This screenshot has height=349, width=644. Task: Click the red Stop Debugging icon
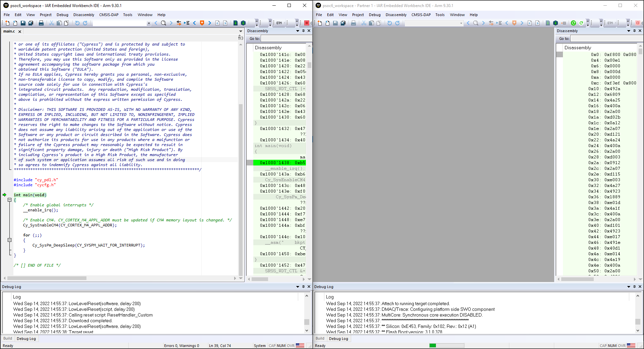pos(307,23)
